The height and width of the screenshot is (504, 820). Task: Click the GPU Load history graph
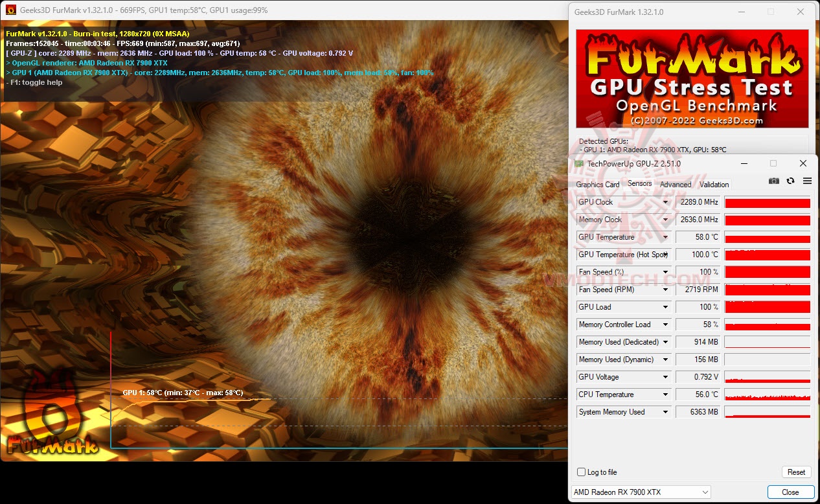pyautogui.click(x=768, y=307)
